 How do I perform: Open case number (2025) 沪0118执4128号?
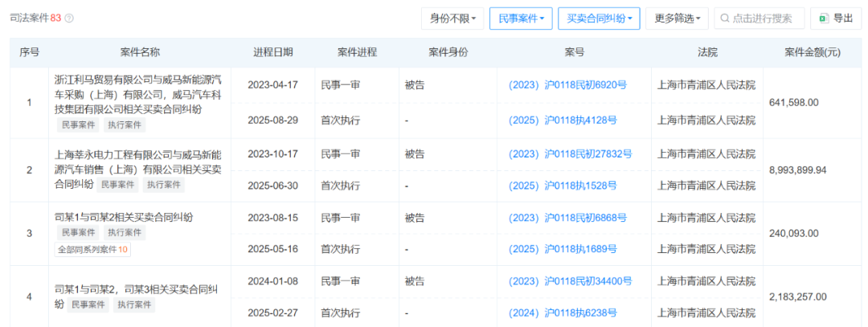[563, 120]
